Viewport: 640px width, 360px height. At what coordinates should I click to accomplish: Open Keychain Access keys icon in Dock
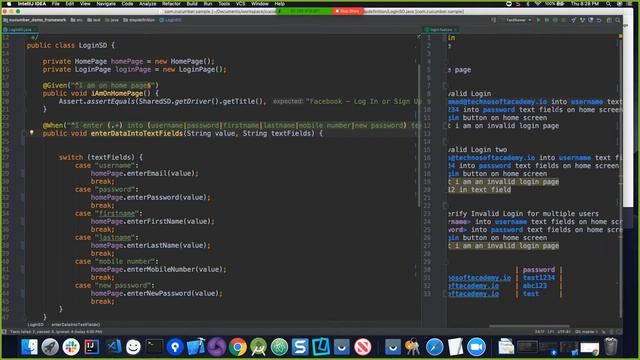click(x=413, y=347)
